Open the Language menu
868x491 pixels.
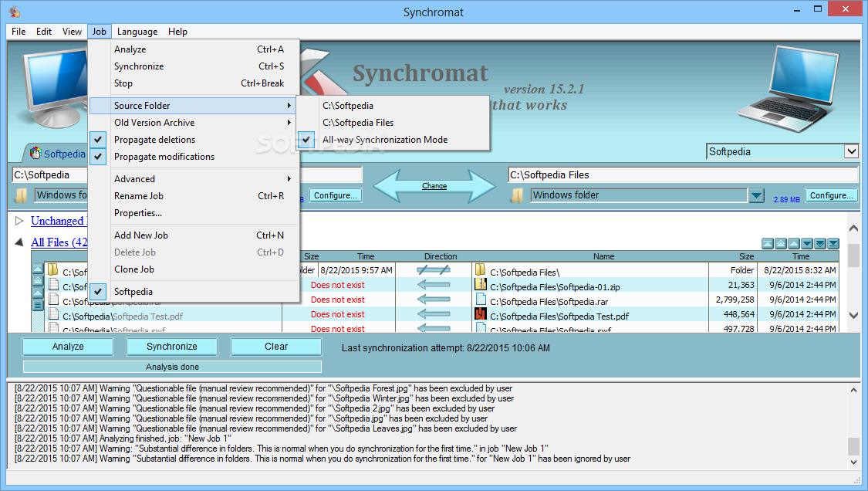137,32
